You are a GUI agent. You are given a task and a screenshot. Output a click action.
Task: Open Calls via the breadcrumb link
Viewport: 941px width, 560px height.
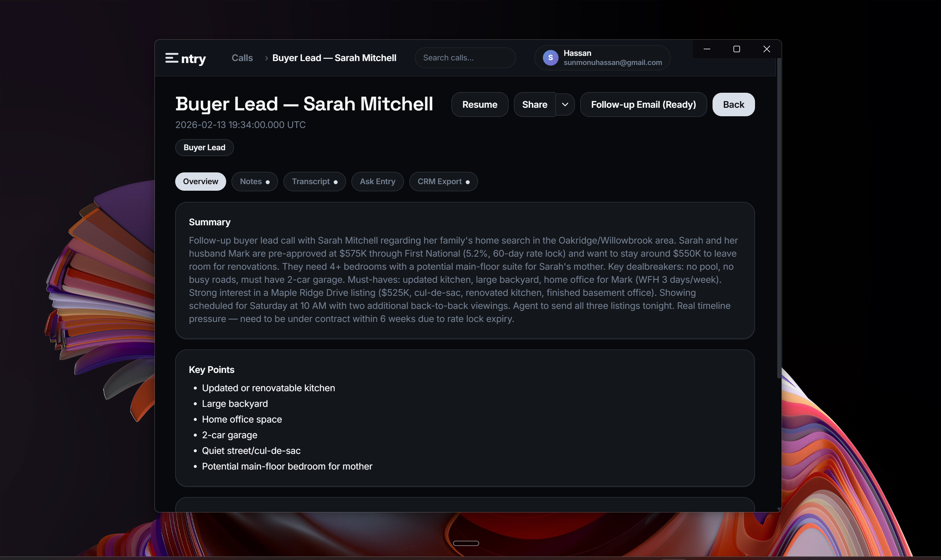242,58
